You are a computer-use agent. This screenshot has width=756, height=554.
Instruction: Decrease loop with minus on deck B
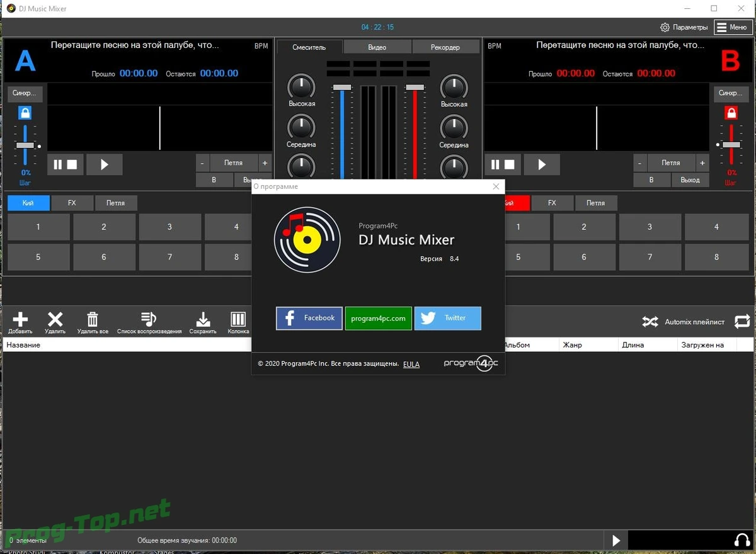point(639,162)
